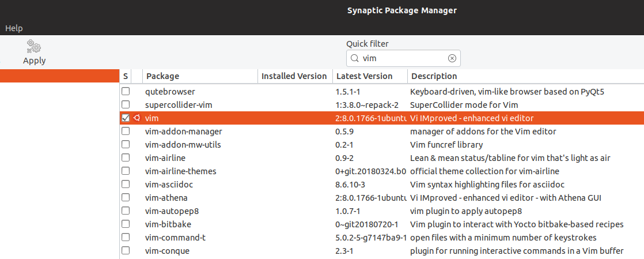Toggle checkbox for qutebrowser

[x=126, y=92]
